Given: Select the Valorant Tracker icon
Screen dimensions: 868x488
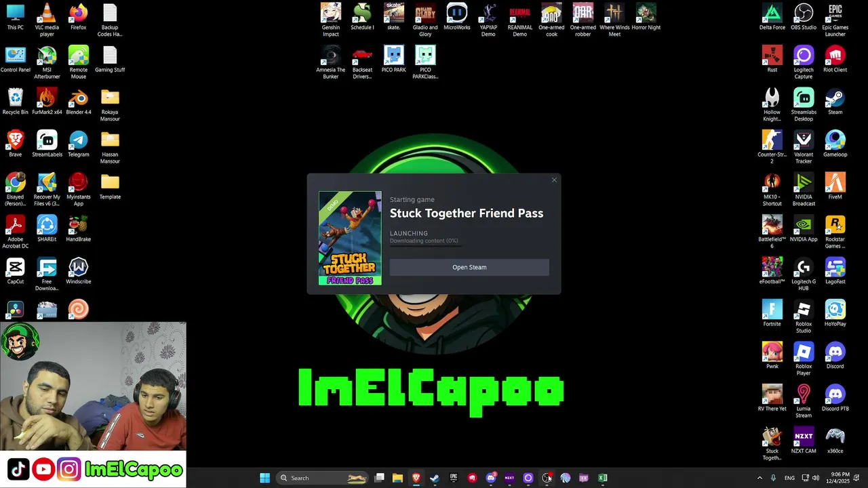Looking at the screenshot, I should tap(804, 147).
